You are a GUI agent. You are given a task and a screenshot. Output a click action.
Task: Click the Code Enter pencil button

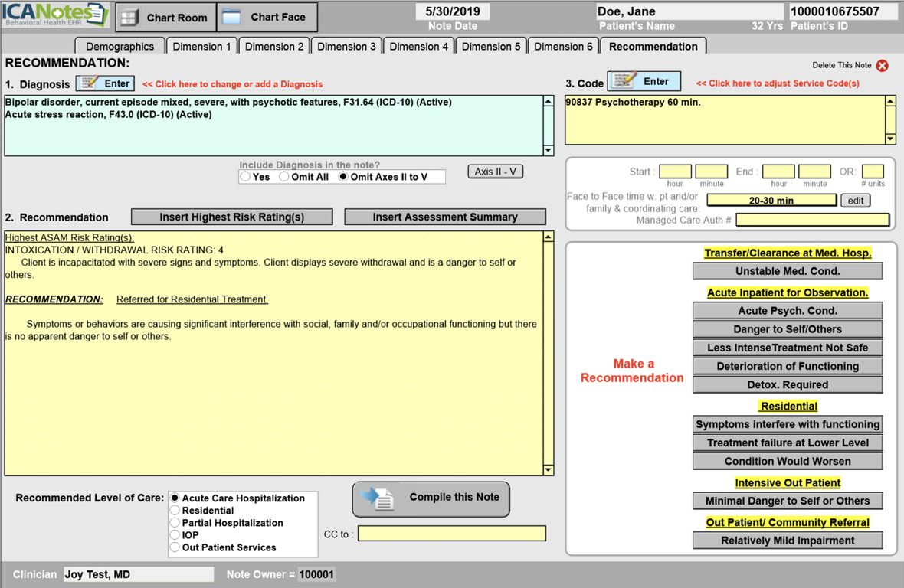pyautogui.click(x=644, y=81)
